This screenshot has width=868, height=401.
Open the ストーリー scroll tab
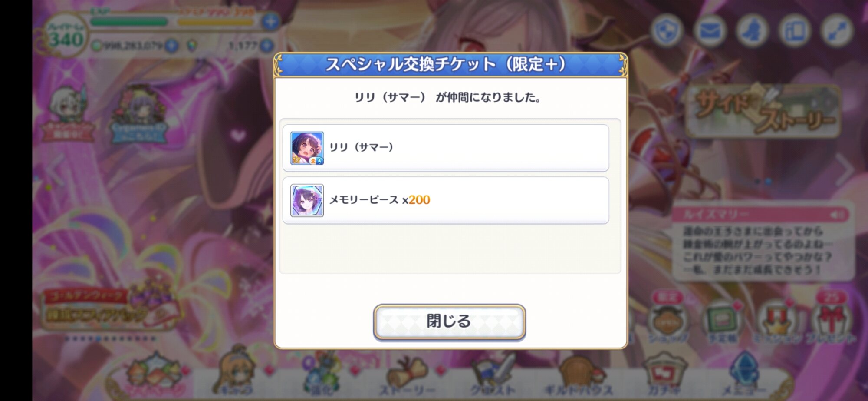point(407,374)
